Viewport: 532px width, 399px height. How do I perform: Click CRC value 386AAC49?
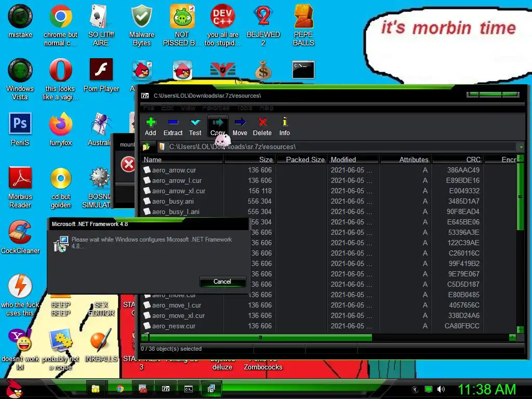click(x=463, y=170)
